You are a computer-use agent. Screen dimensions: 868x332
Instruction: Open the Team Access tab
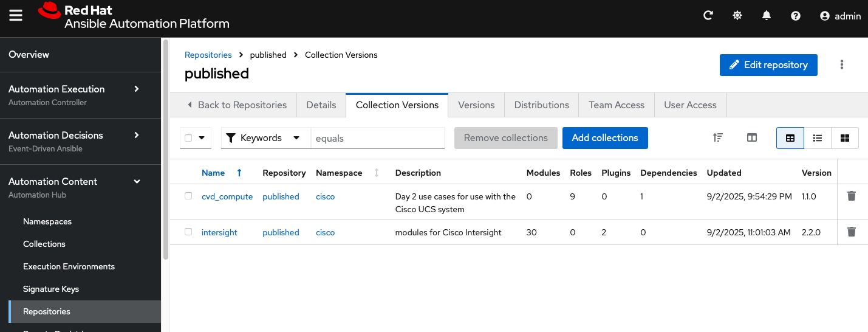coord(617,105)
